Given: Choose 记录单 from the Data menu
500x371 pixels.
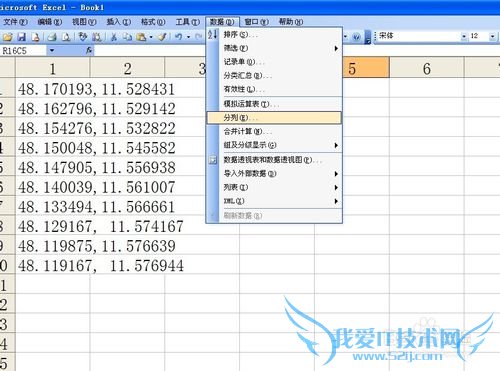Looking at the screenshot, I should pyautogui.click(x=274, y=62).
